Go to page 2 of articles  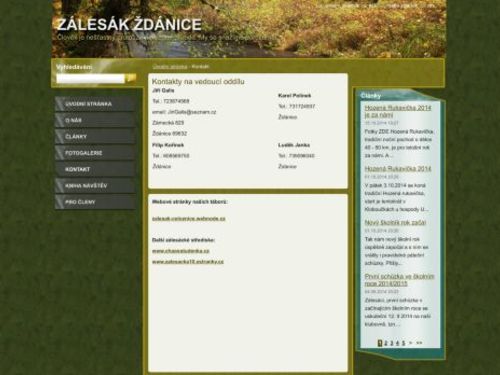386,343
